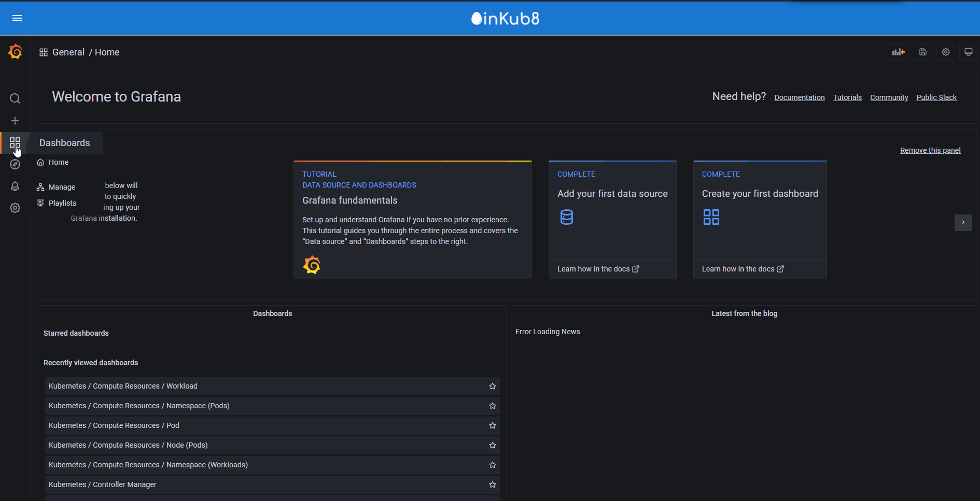Click Home in the breadcrumb

click(x=107, y=52)
